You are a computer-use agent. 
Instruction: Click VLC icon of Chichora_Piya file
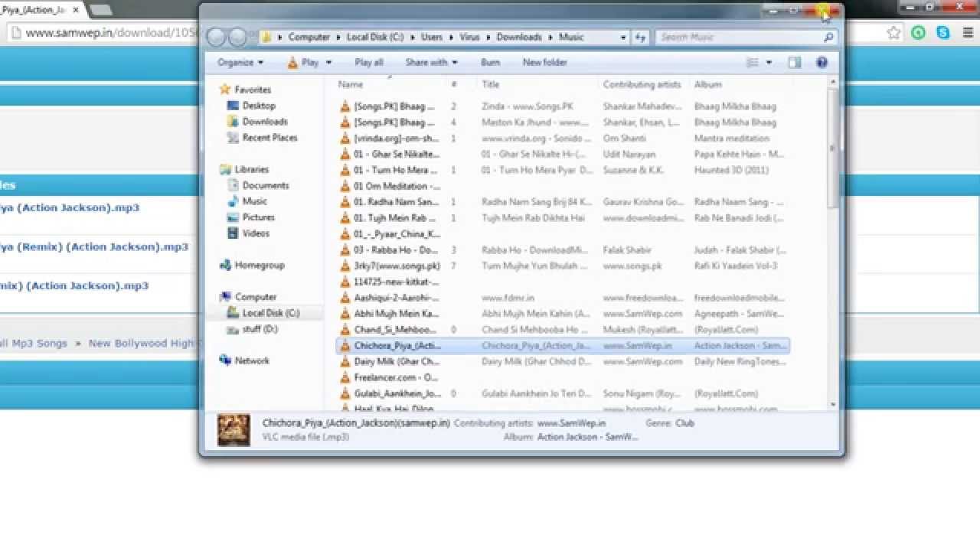tap(345, 346)
